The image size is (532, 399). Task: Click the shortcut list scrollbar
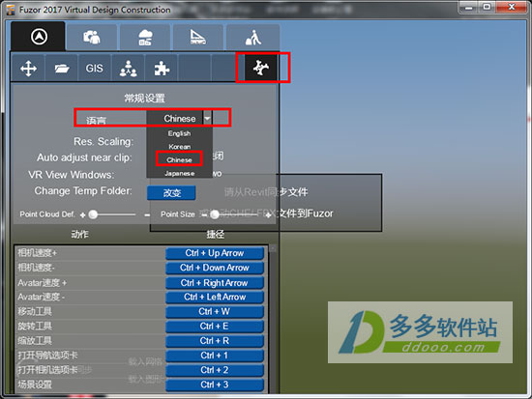[273, 319]
